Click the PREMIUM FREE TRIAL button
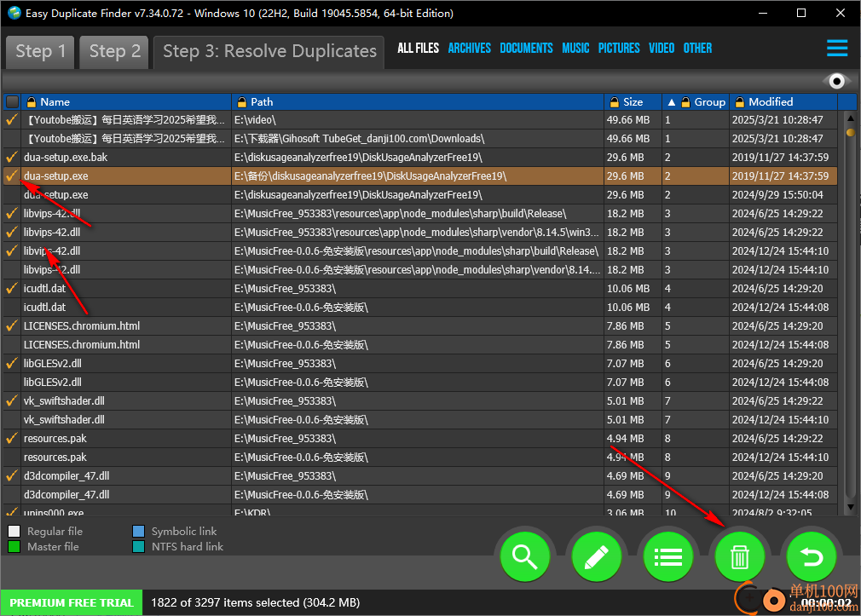The height and width of the screenshot is (616, 861). [72, 603]
